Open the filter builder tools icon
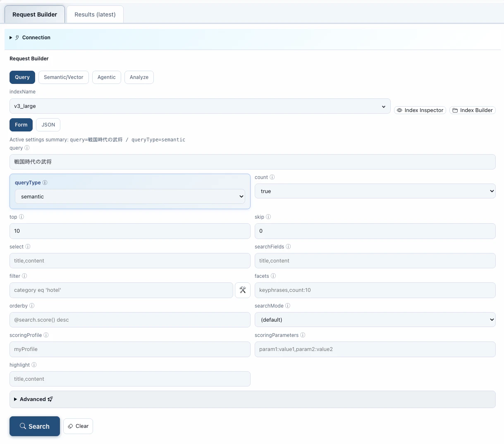This screenshot has height=444, width=504. coord(243,290)
